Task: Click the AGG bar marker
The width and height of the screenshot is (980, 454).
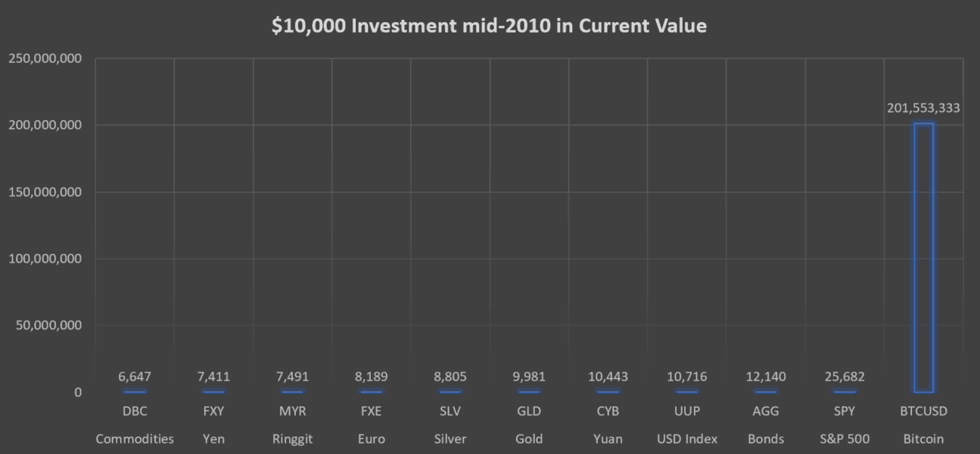Action: point(766,391)
